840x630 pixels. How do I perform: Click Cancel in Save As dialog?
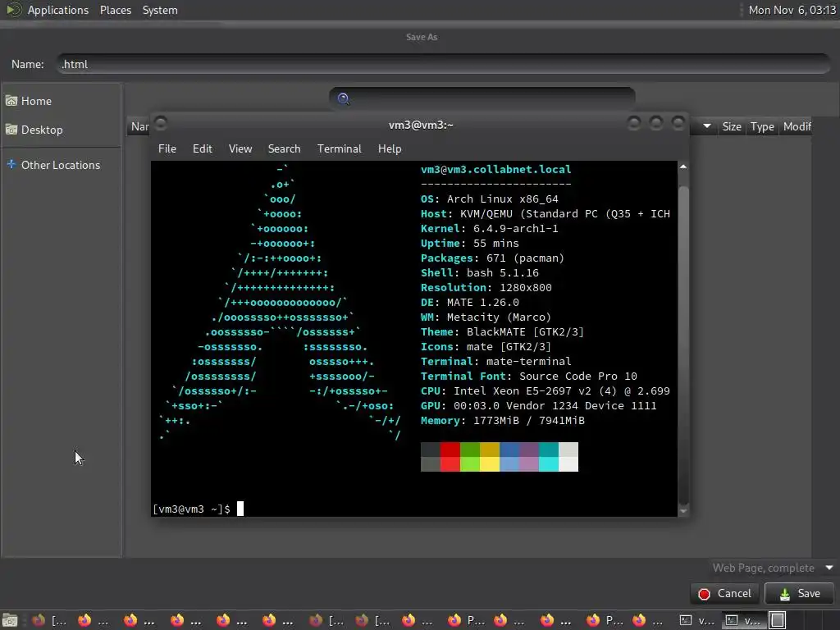tap(724, 594)
